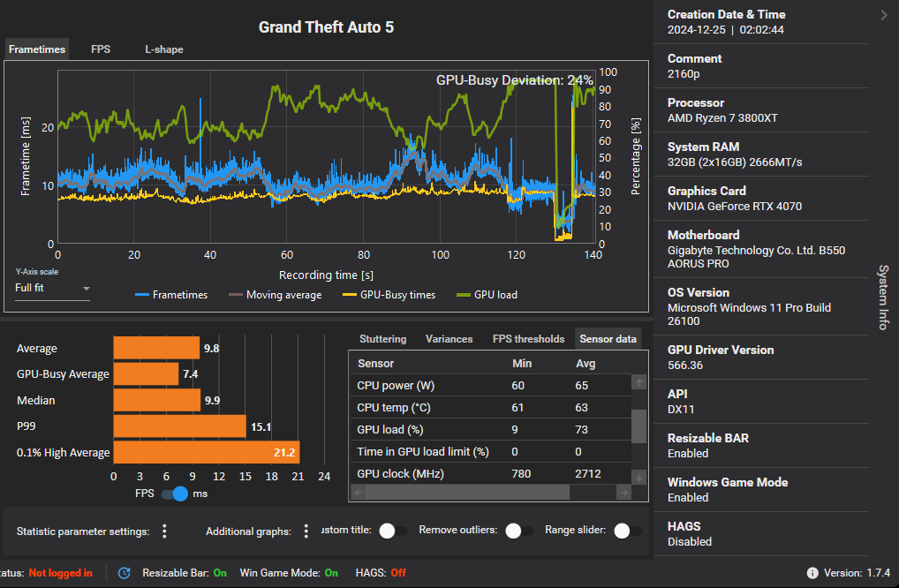
Task: Open Additional graphs three-dot menu
Action: pyautogui.click(x=306, y=531)
